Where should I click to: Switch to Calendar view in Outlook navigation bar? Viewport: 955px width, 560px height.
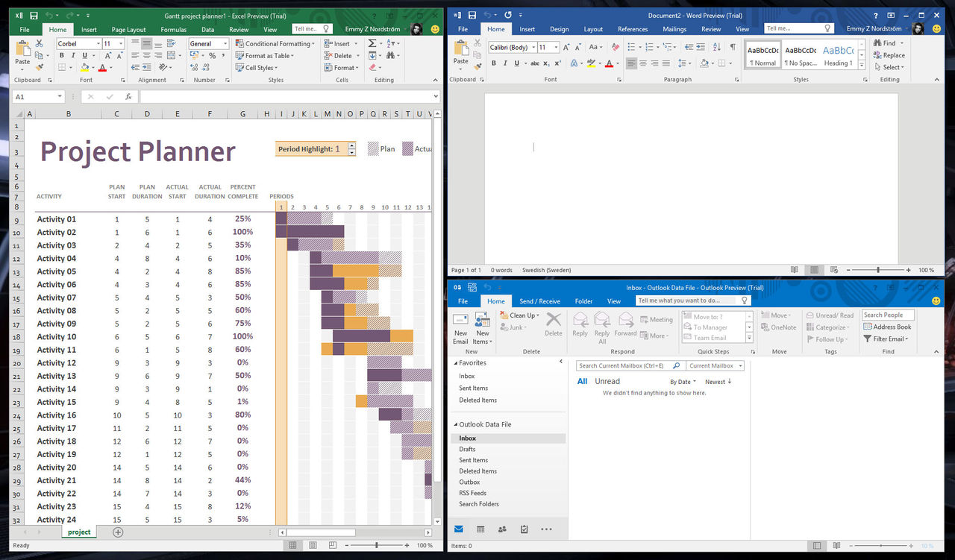pyautogui.click(x=480, y=529)
